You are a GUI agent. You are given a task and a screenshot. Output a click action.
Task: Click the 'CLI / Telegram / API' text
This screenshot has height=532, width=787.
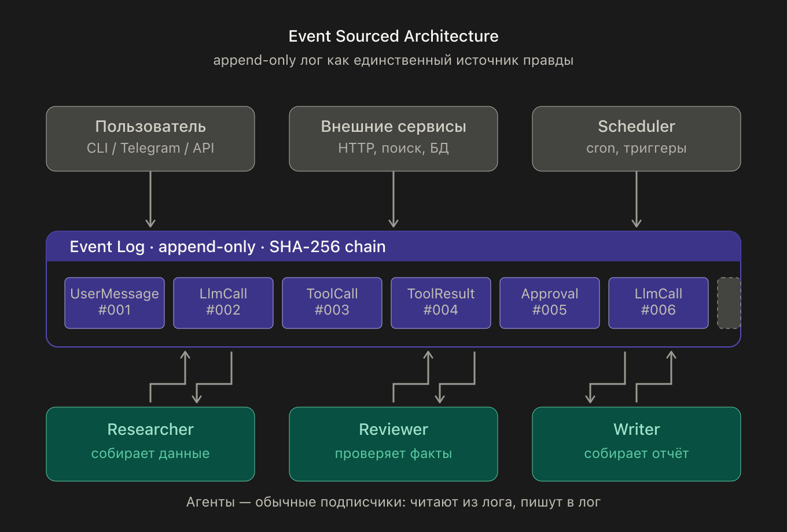point(150,148)
